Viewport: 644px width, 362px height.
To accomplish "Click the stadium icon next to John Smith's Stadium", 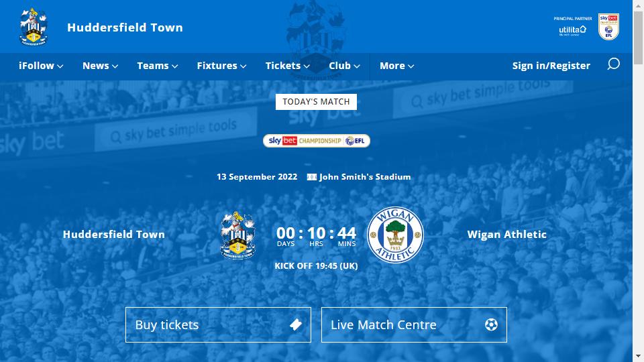I will [x=312, y=177].
